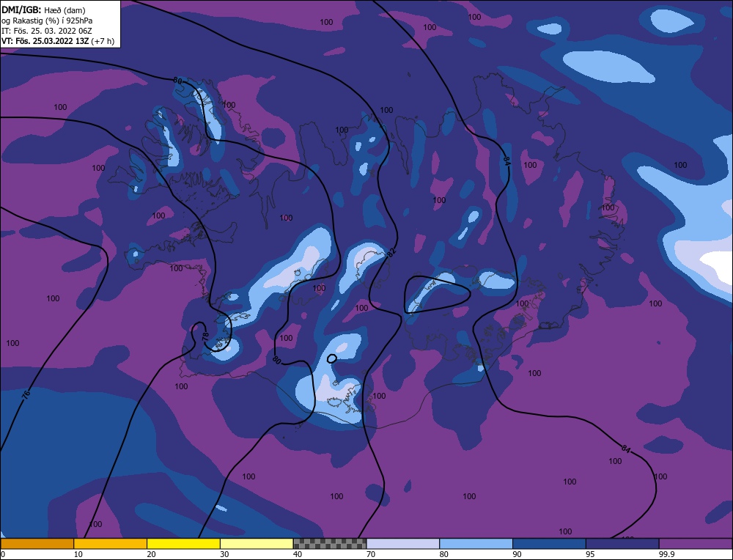Click the "84" contour label over northeast Iceland
The height and width of the screenshot is (560, 733).
507,161
